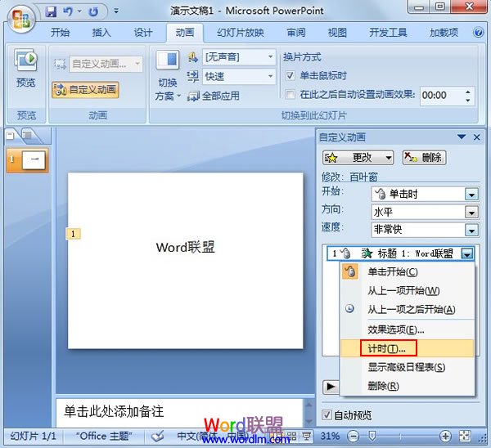Image resolution: width=491 pixels, height=448 pixels.
Task: Switch to the 插入 ribbon tab
Action: [101, 32]
